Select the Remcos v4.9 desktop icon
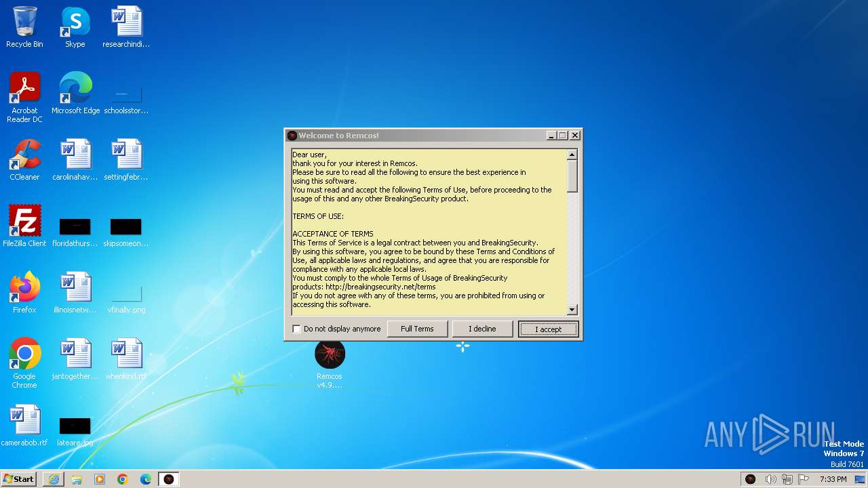The height and width of the screenshot is (488, 868). [330, 365]
